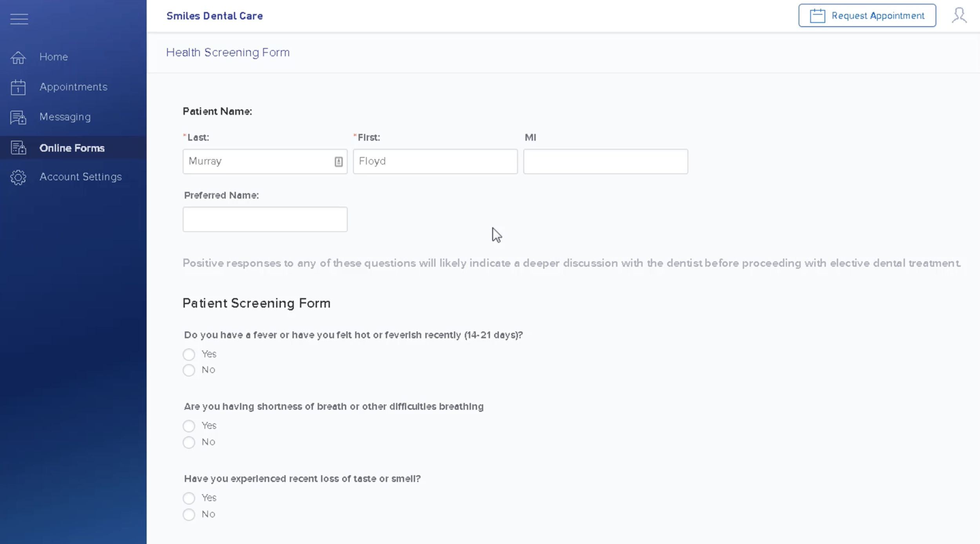Click the Health Screening Form heading
Image resolution: width=980 pixels, height=544 pixels.
point(228,53)
